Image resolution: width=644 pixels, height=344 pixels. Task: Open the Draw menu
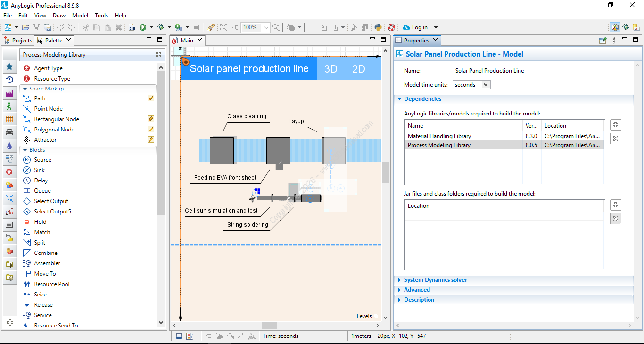click(59, 16)
